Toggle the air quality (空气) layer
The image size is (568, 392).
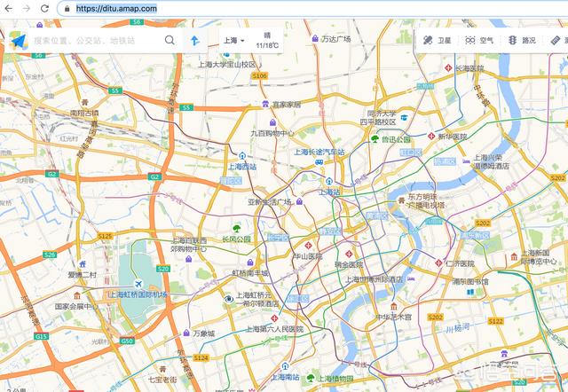point(479,41)
